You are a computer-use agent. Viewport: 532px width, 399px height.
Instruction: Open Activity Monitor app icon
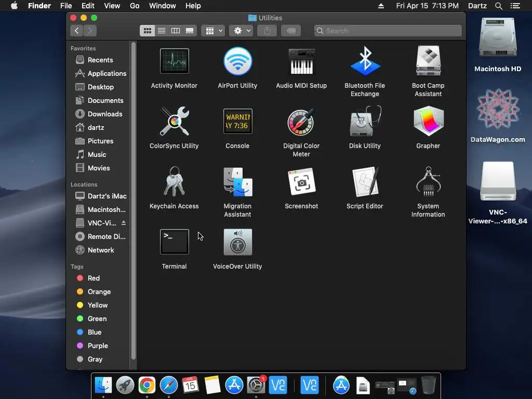(x=174, y=61)
